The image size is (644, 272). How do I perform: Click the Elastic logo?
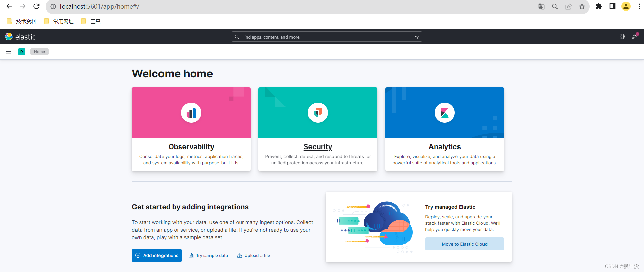coord(20,37)
